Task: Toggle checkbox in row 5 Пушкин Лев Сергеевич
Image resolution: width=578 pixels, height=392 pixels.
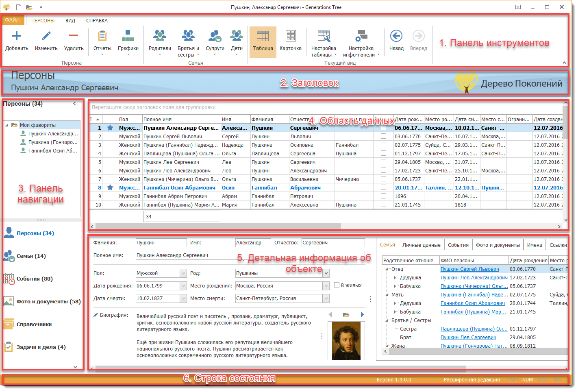Action: (x=383, y=162)
